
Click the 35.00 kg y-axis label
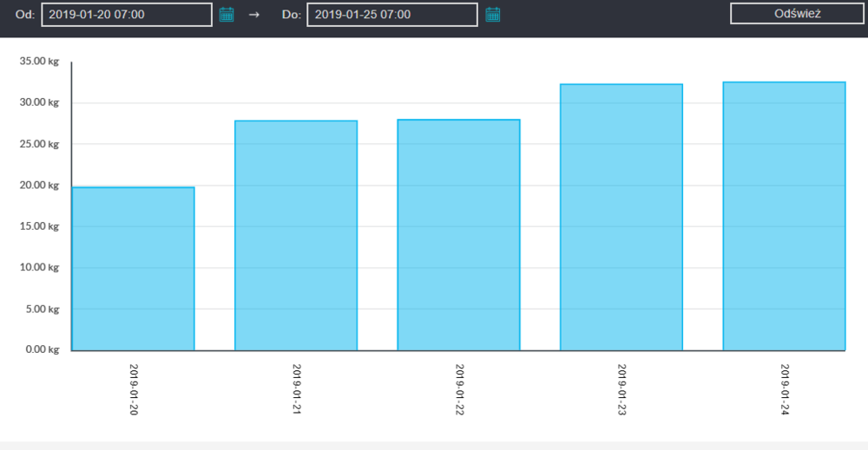[40, 62]
